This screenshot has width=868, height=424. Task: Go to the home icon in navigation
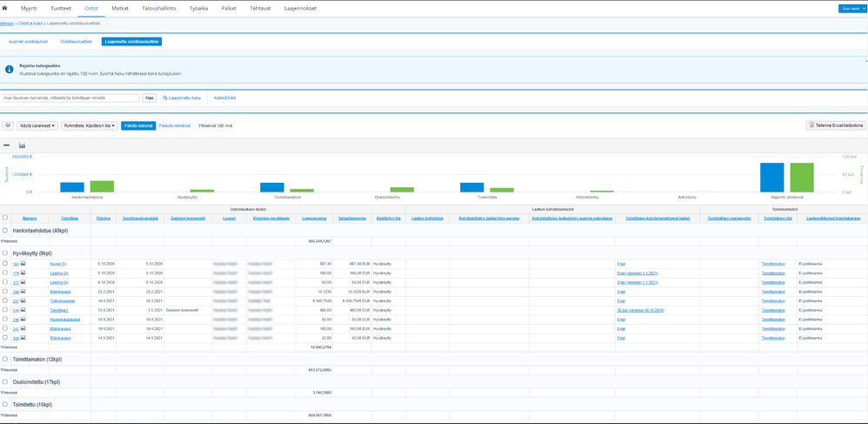pos(4,8)
